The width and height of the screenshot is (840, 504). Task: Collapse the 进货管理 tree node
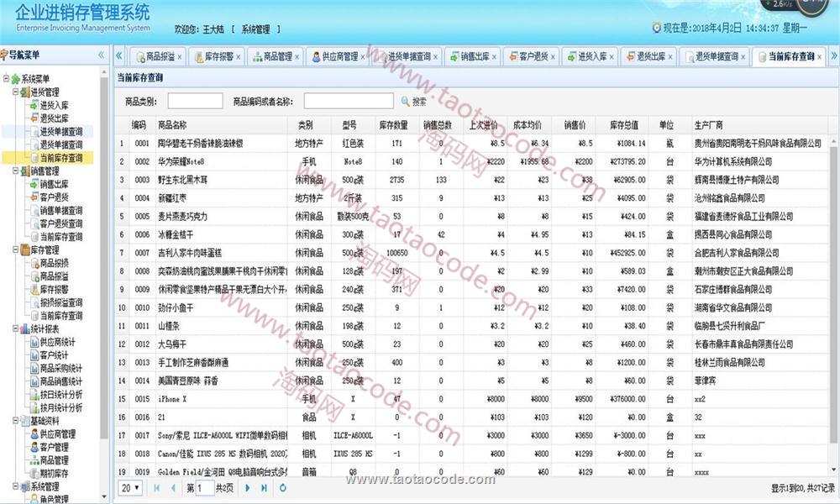coord(16,92)
